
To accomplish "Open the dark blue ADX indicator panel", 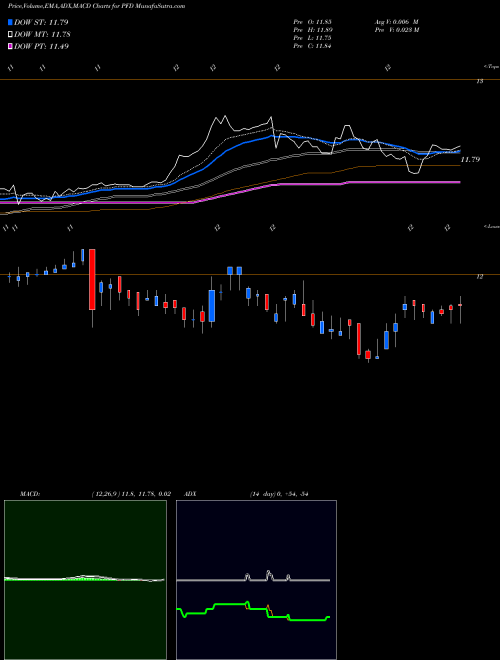I will 256,580.
